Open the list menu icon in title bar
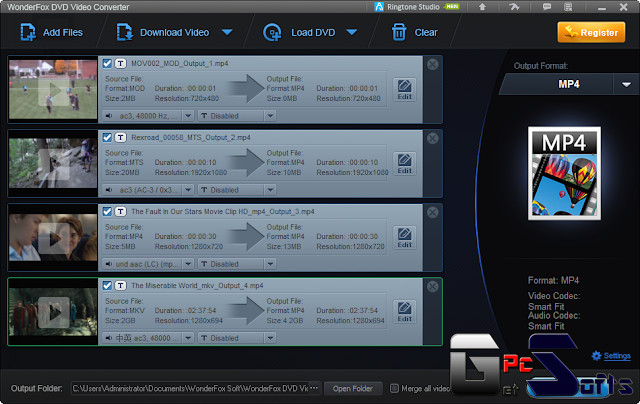640x404 pixels. click(568, 7)
